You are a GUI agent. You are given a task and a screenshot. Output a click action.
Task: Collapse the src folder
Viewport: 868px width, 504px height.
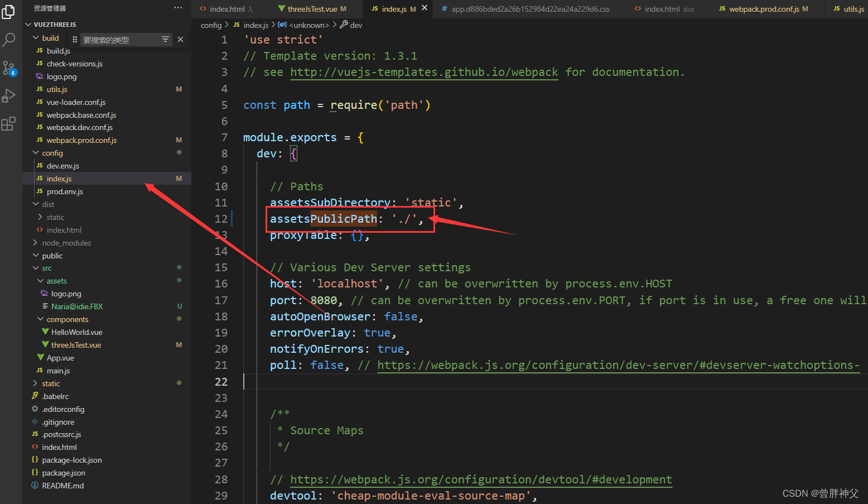coord(46,268)
